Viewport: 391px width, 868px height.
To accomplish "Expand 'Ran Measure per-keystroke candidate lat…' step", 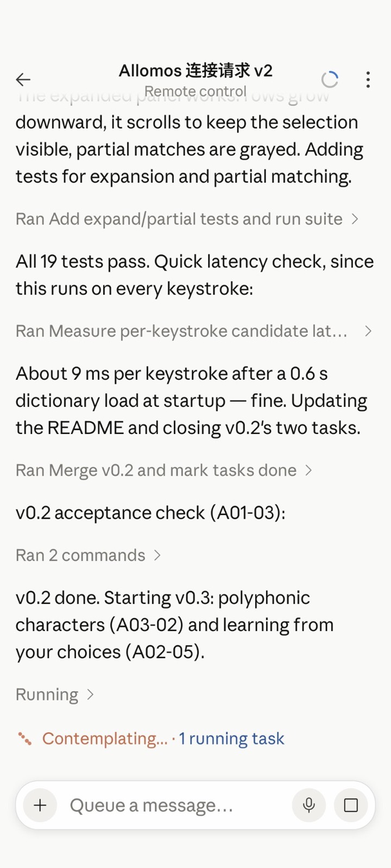I will (x=194, y=331).
